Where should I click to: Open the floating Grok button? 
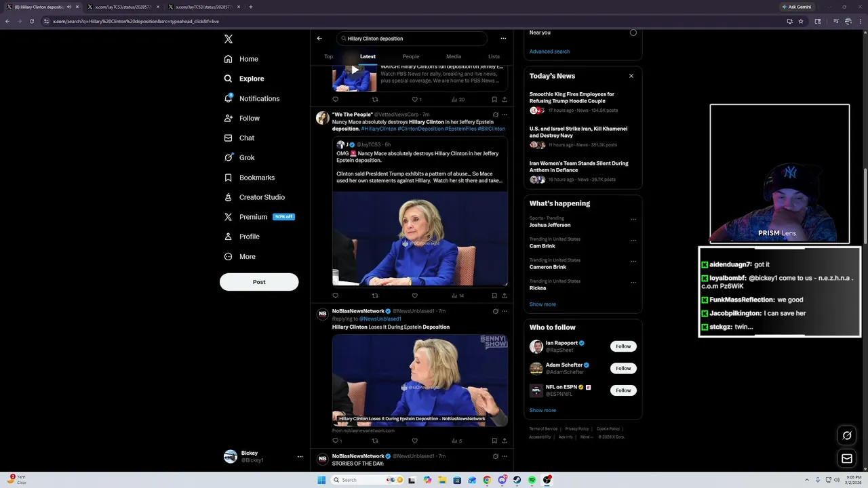846,435
